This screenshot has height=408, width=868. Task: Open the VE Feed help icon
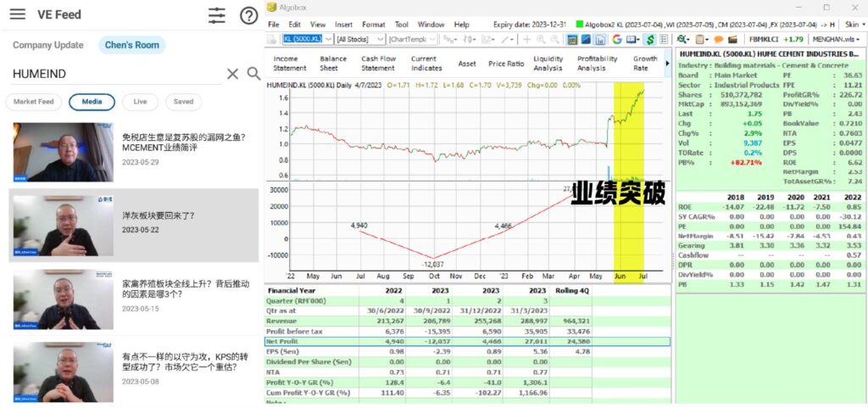coord(248,15)
